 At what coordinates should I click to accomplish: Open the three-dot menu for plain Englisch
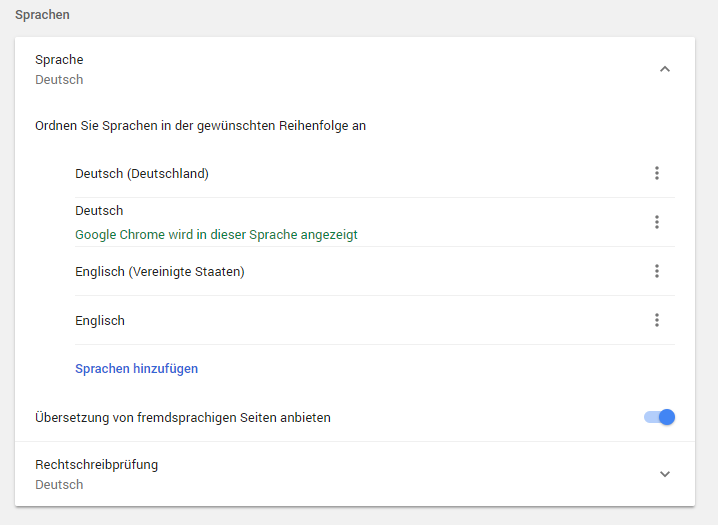coord(657,320)
